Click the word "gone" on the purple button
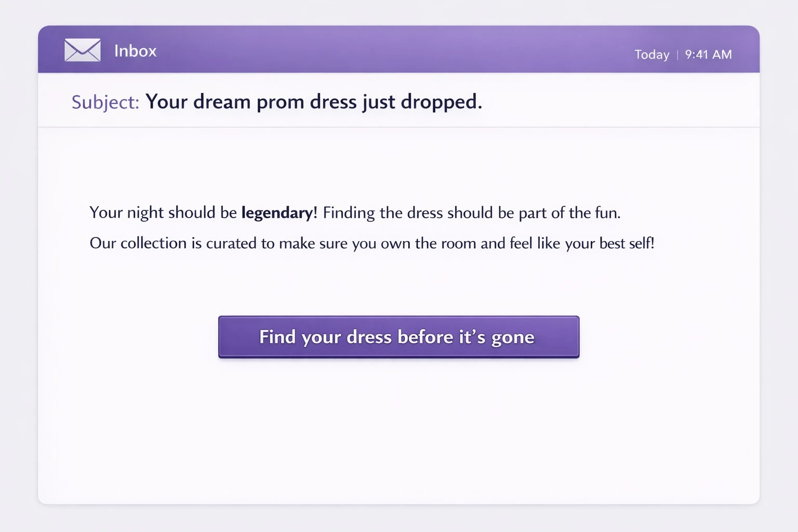The image size is (798, 532). point(513,338)
